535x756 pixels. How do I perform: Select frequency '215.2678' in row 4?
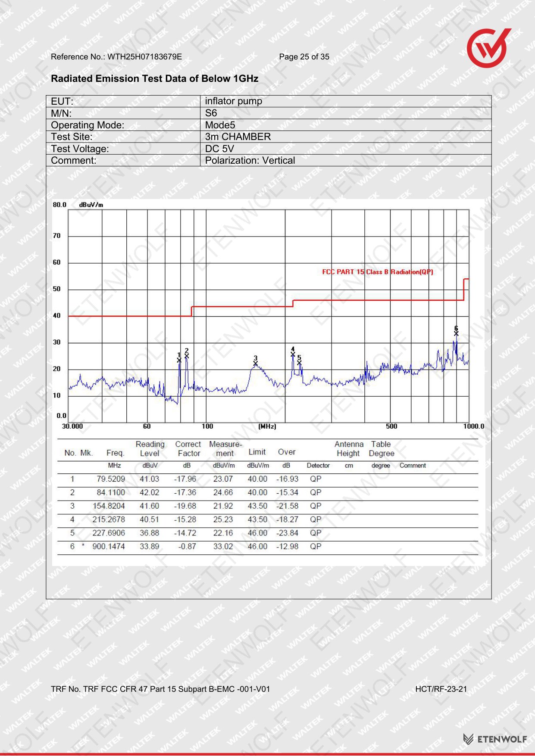109,520
